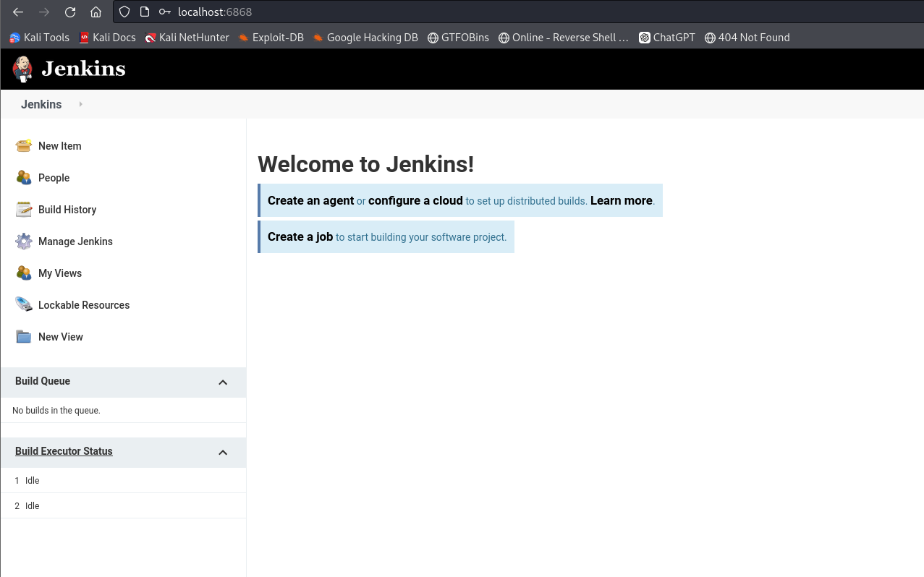Viewport: 924px width, 577px height.
Task: Open the Jenkins breadcrumb dropdown arrow
Action: tap(80, 104)
